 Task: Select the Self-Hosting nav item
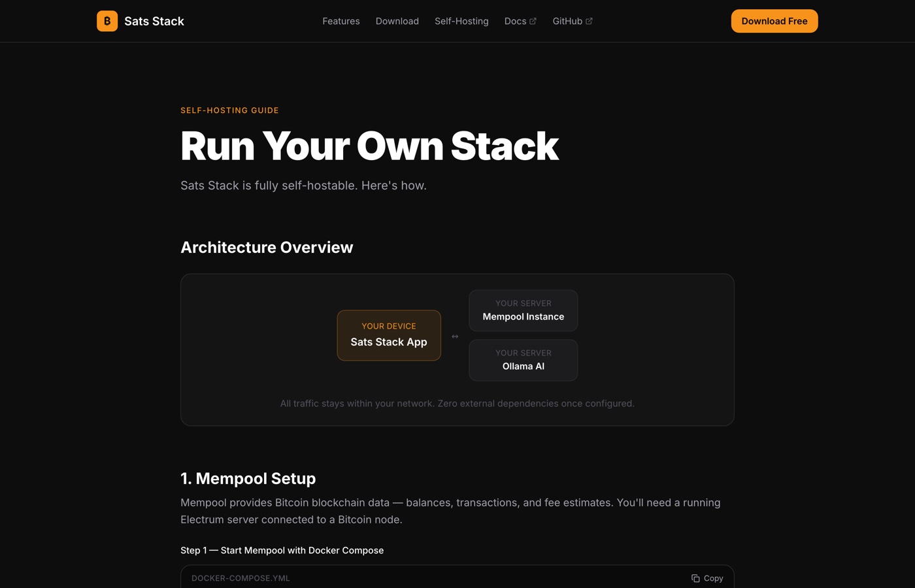pyautogui.click(x=461, y=21)
